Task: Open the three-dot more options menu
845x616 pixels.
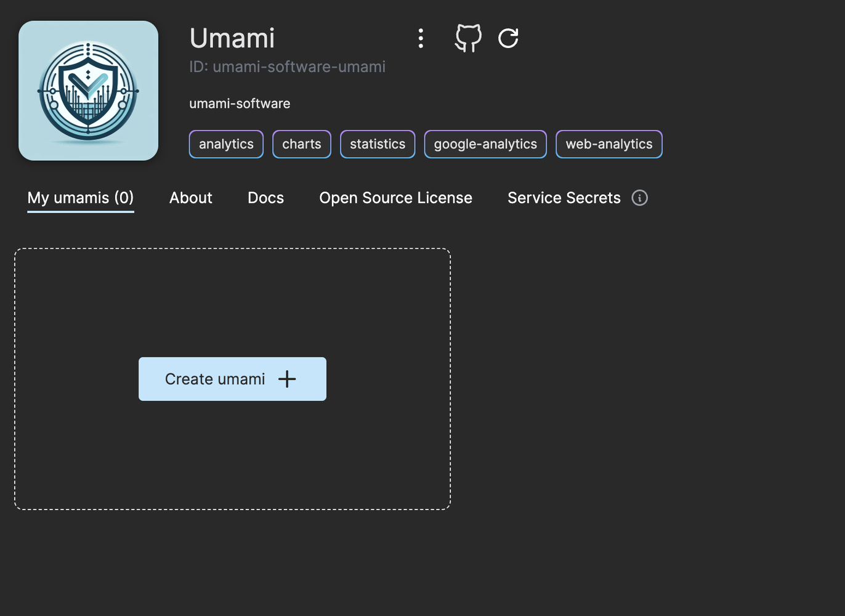Action: coord(421,38)
